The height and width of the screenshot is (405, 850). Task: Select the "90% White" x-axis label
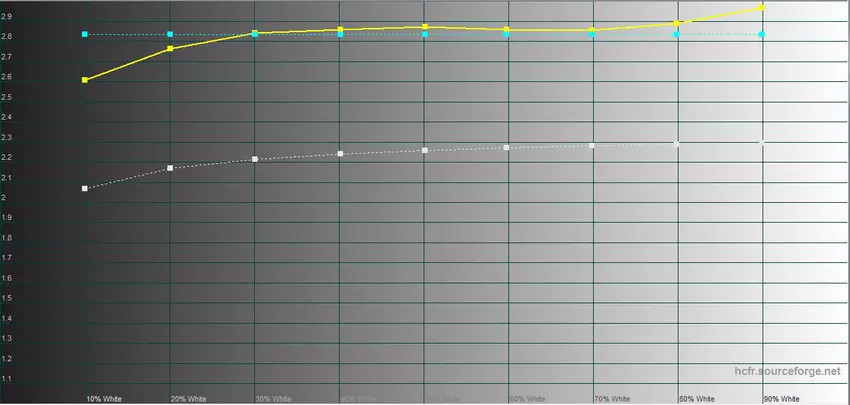click(782, 398)
